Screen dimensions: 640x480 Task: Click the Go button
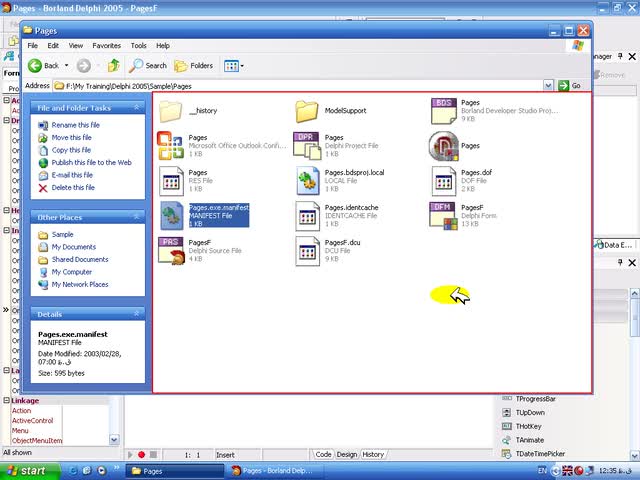[x=570, y=85]
